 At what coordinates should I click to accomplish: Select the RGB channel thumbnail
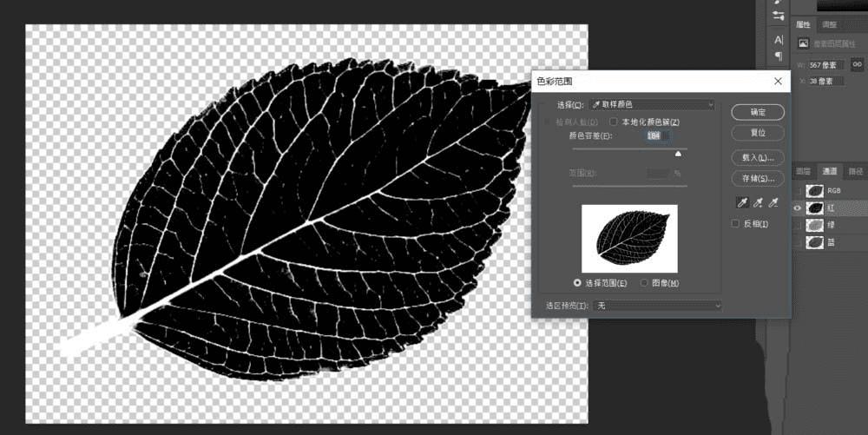click(815, 191)
